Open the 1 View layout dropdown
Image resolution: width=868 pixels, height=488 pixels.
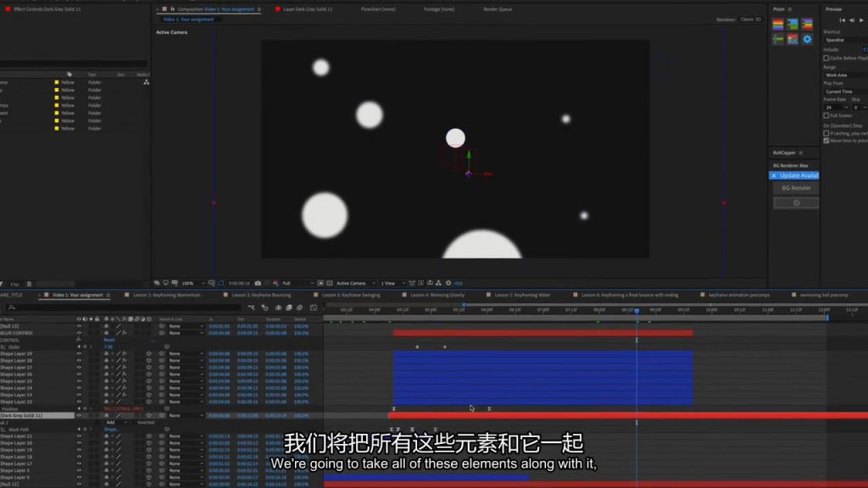click(x=392, y=283)
